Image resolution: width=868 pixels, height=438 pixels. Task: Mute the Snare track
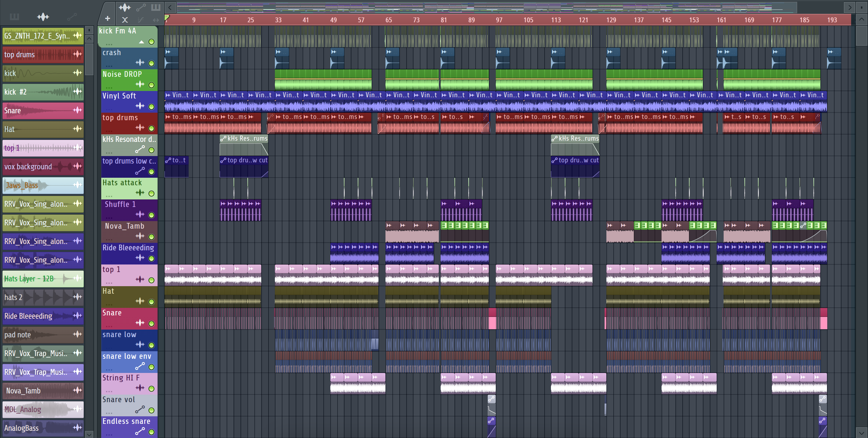pos(152,324)
